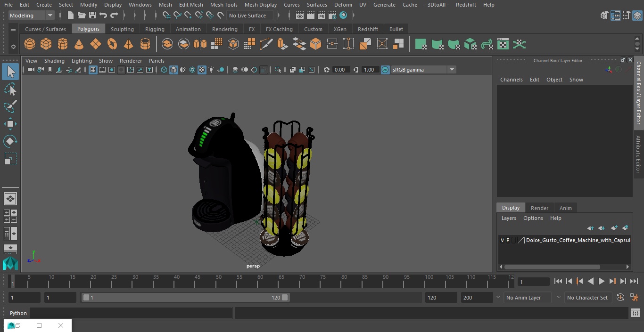The image size is (644, 332).
Task: Open the Attribute Editor side tab
Action: click(639, 154)
